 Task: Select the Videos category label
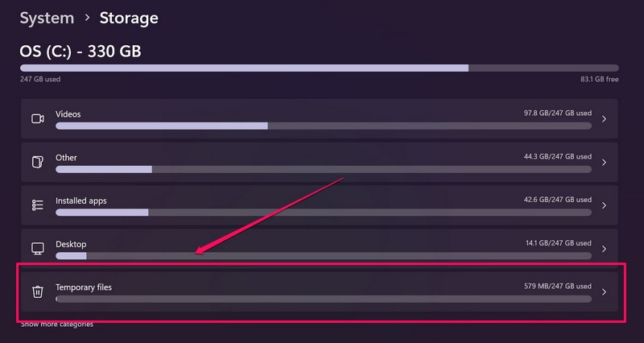(68, 114)
